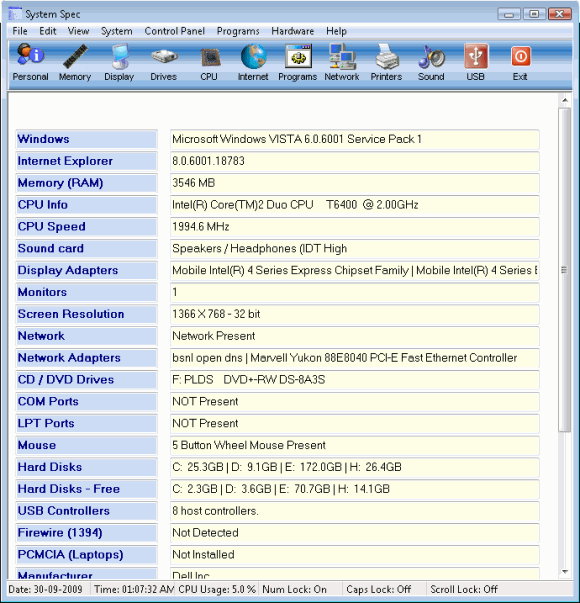The width and height of the screenshot is (580, 603).
Task: Click the CPU Speed label
Action: pyautogui.click(x=87, y=227)
